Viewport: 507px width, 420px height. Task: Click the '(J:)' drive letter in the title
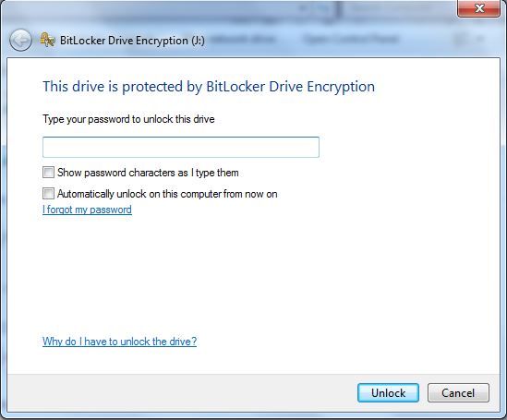[x=198, y=41]
